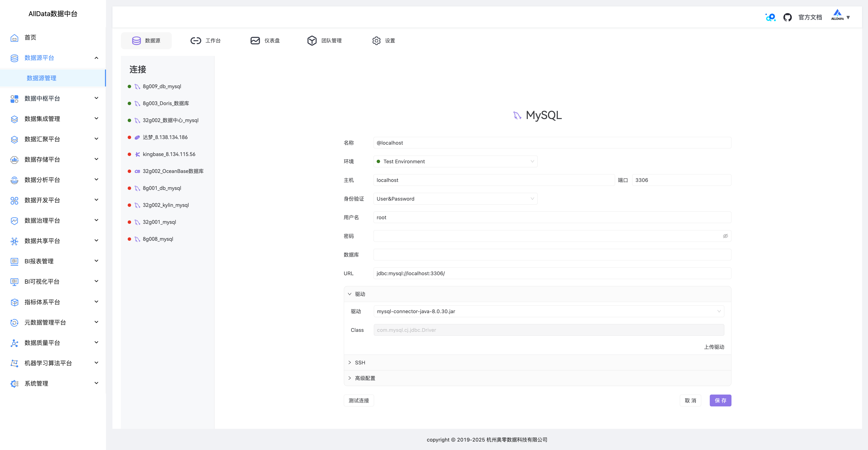Select connection 32g001_mysql
Screen dimensions: 868x450
click(159, 222)
